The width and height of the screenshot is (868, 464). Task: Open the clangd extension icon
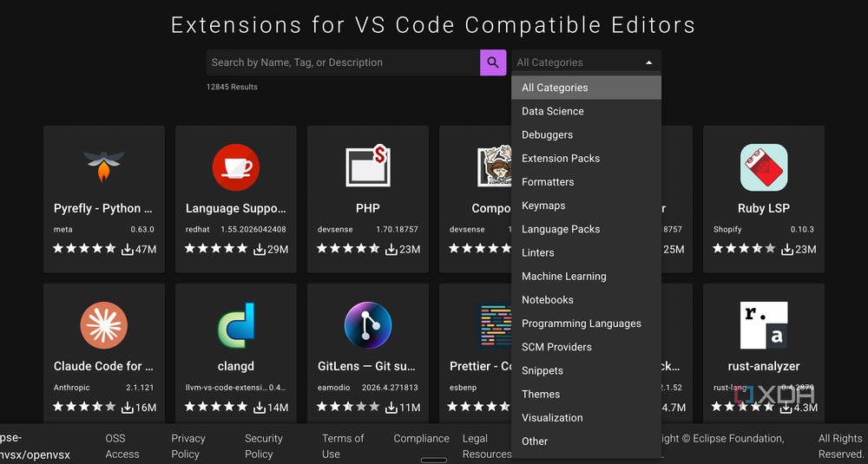pos(236,325)
